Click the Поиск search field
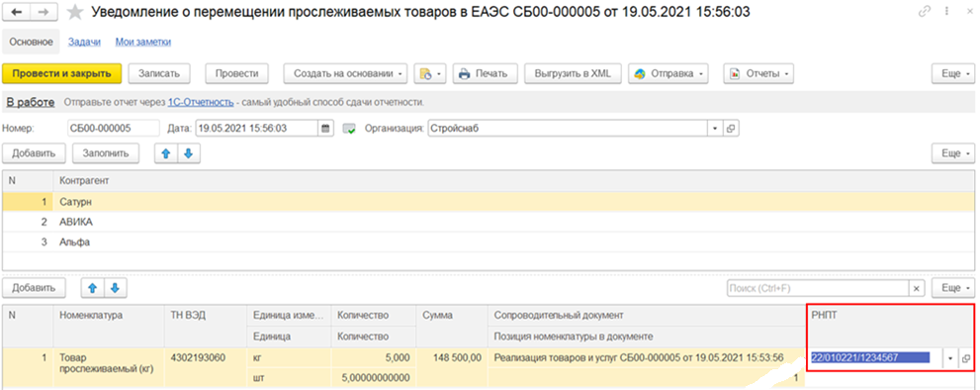 click(818, 288)
